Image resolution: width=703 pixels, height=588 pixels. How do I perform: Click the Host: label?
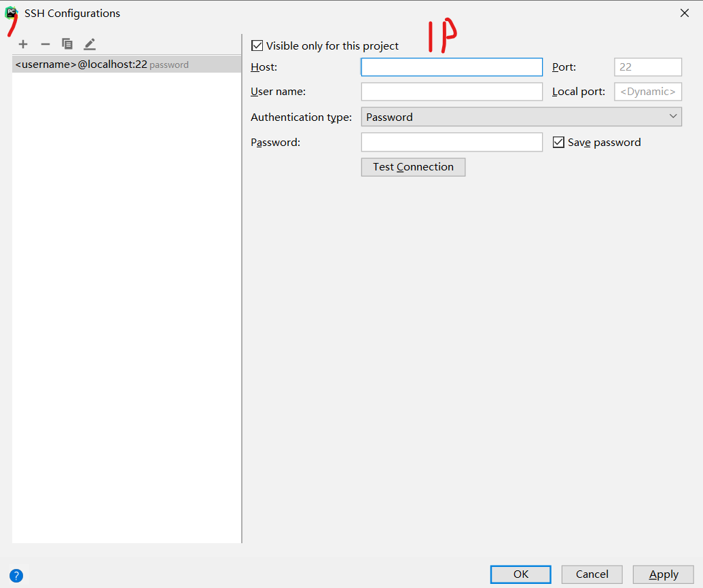(264, 67)
